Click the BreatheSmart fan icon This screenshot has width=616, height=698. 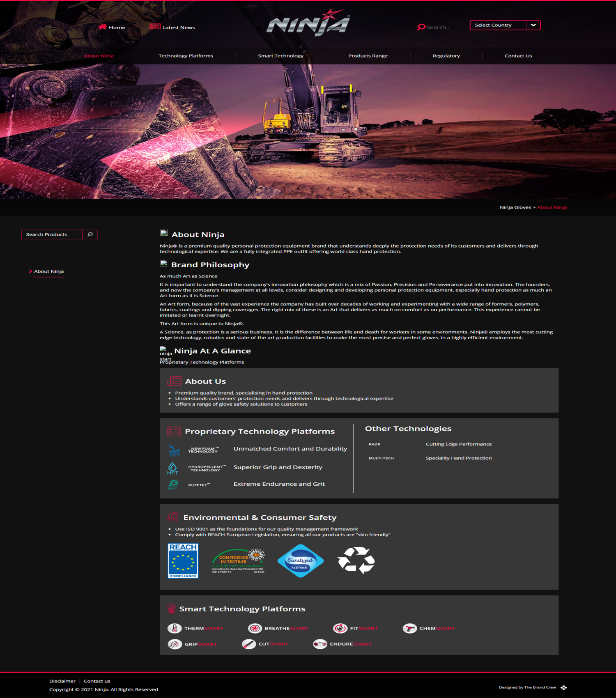coord(255,628)
